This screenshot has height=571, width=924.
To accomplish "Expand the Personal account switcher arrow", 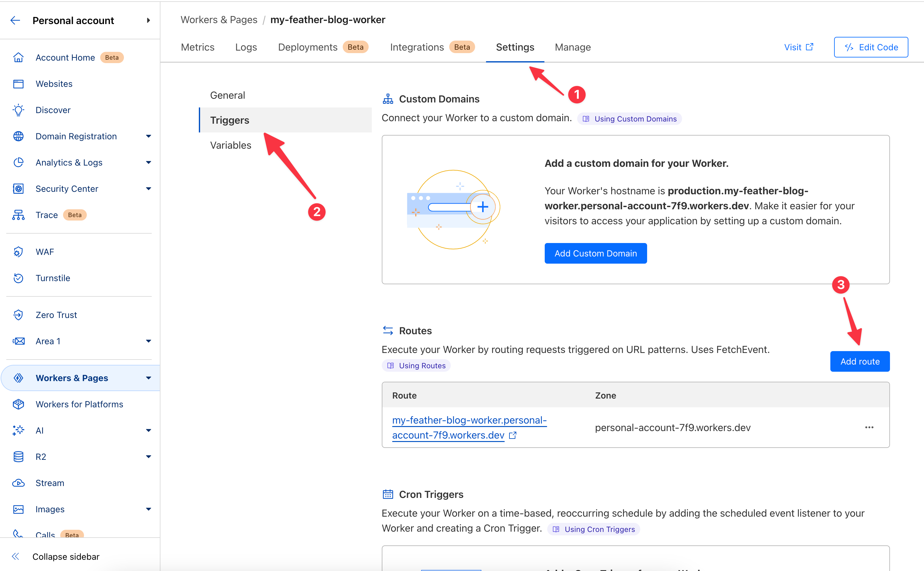I will tap(149, 20).
